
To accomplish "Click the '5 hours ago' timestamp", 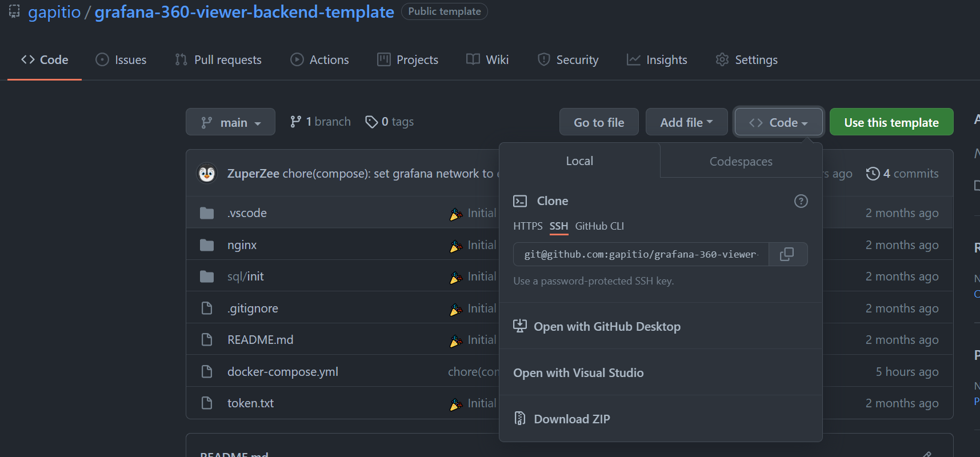I will [907, 372].
